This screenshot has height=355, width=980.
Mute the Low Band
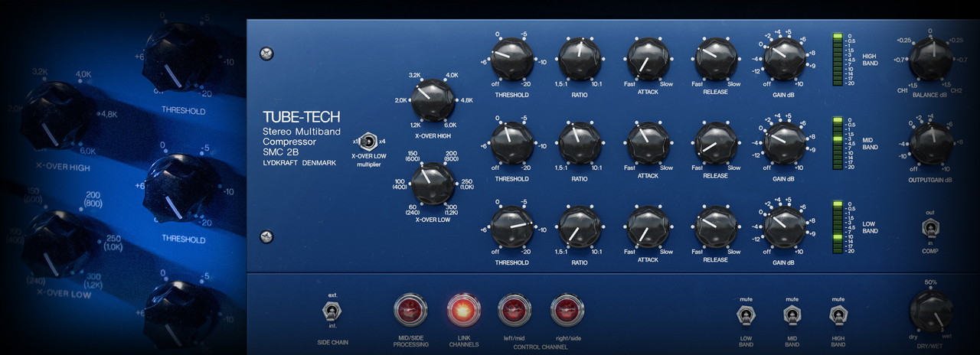pos(743,314)
